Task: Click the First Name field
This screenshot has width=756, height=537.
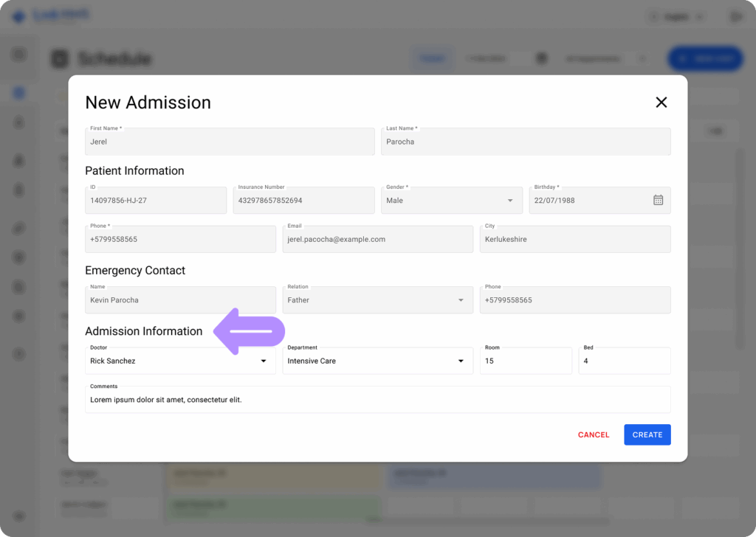Action: (230, 142)
